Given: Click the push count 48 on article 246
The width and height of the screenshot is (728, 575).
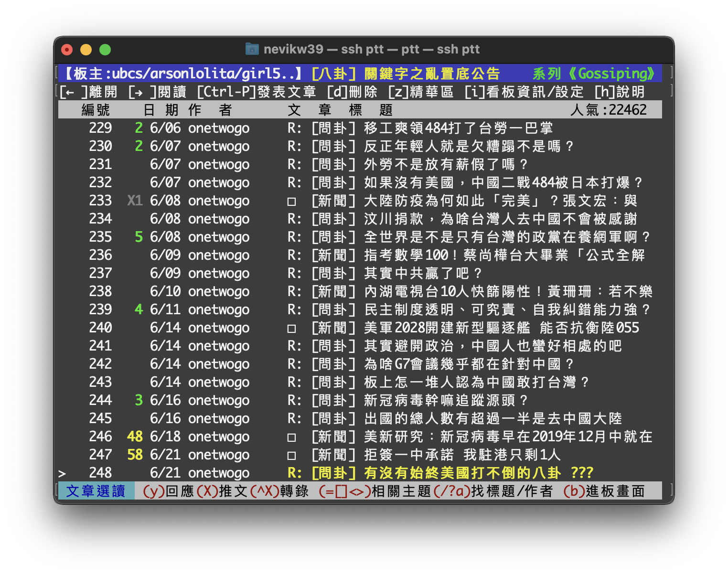Looking at the screenshot, I should click(135, 437).
